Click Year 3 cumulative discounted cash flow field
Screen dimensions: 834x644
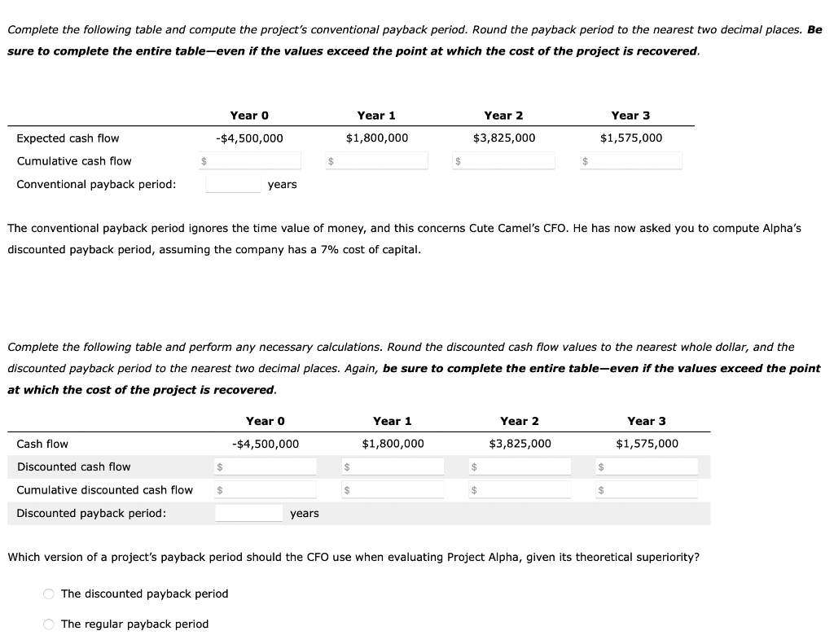tap(648, 489)
